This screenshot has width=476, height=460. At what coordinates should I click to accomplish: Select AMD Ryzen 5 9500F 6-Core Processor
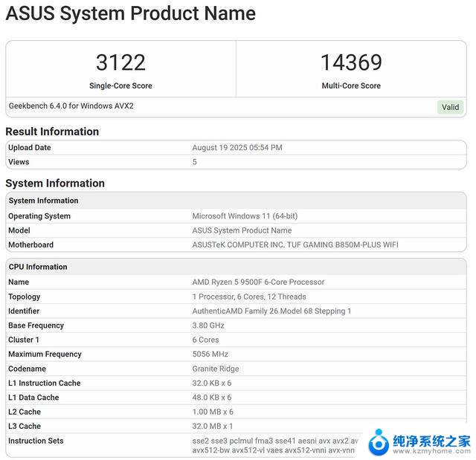(x=258, y=282)
